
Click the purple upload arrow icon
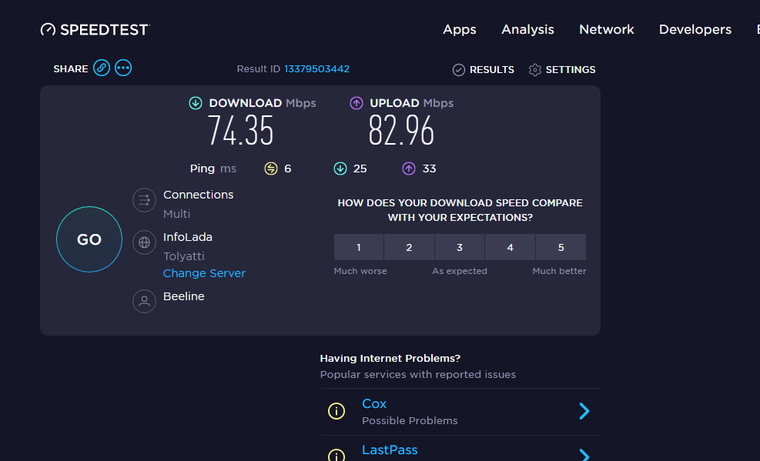pos(356,103)
